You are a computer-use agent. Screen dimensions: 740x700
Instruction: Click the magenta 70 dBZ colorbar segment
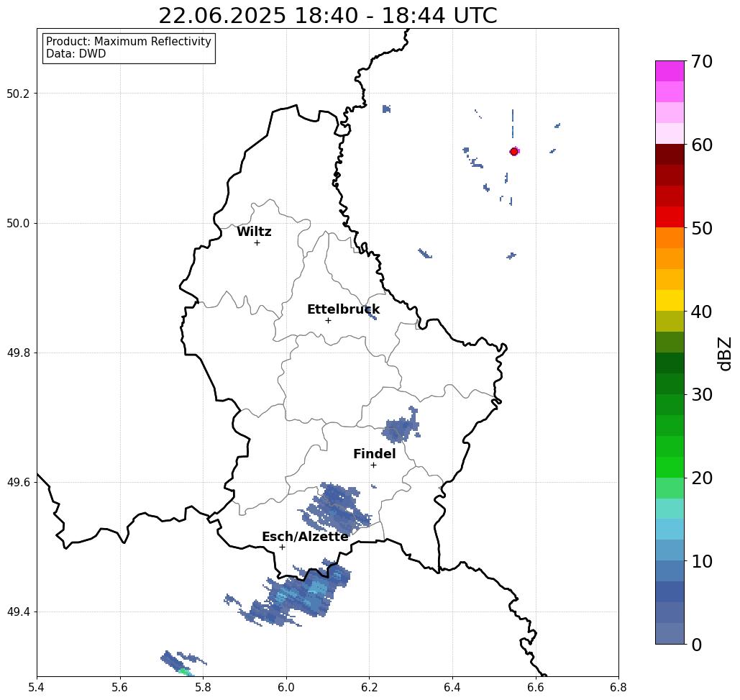670,71
